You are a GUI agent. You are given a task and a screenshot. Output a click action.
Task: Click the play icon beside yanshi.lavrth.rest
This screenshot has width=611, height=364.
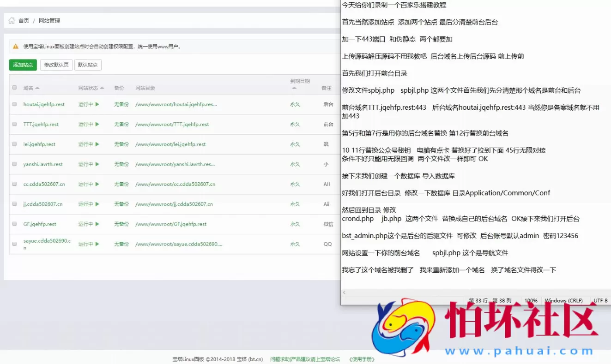pos(97,164)
